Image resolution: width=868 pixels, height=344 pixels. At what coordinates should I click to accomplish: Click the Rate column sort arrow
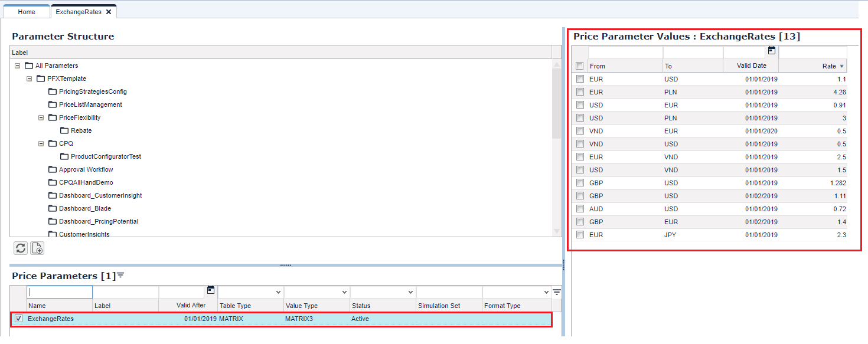pyautogui.click(x=841, y=67)
